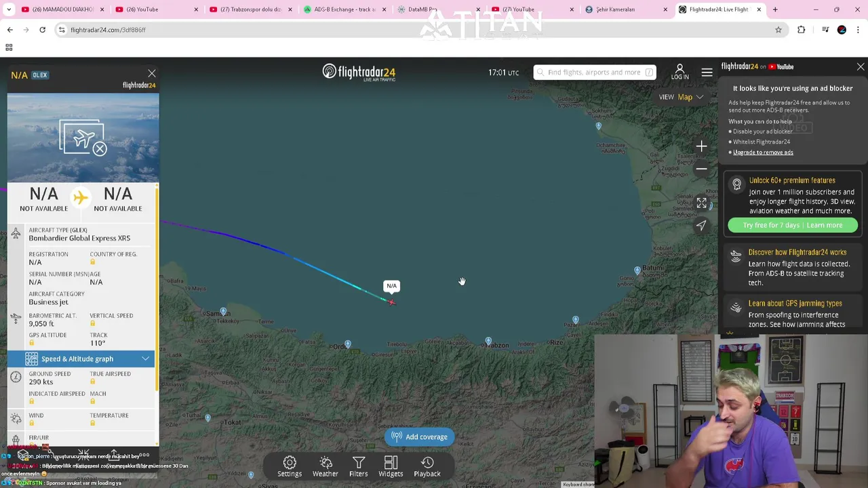Click the locked GPS altitude icon
Screen dimensions: 868x488
[31, 343]
